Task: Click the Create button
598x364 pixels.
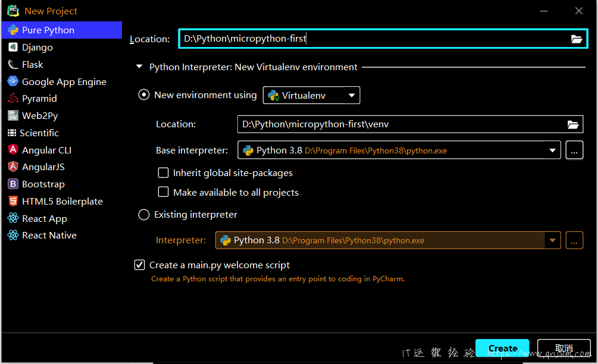Action: point(502,348)
